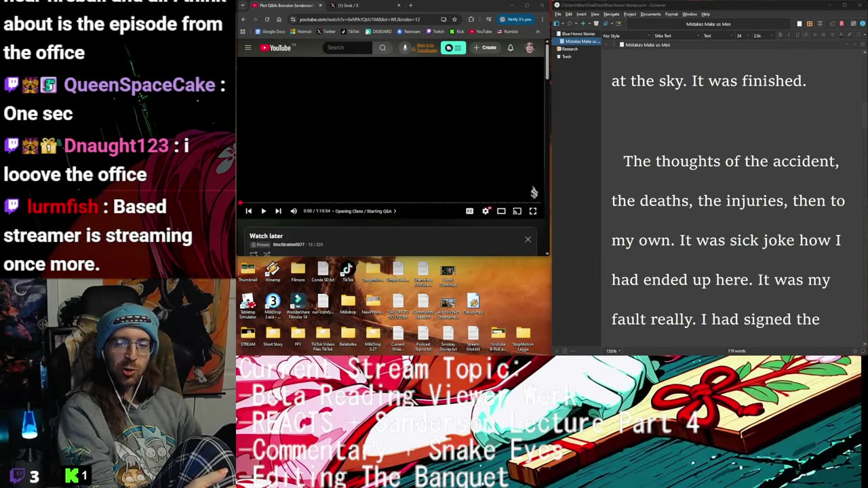Select the Research binder item
This screenshot has height=488, width=868.
568,49
